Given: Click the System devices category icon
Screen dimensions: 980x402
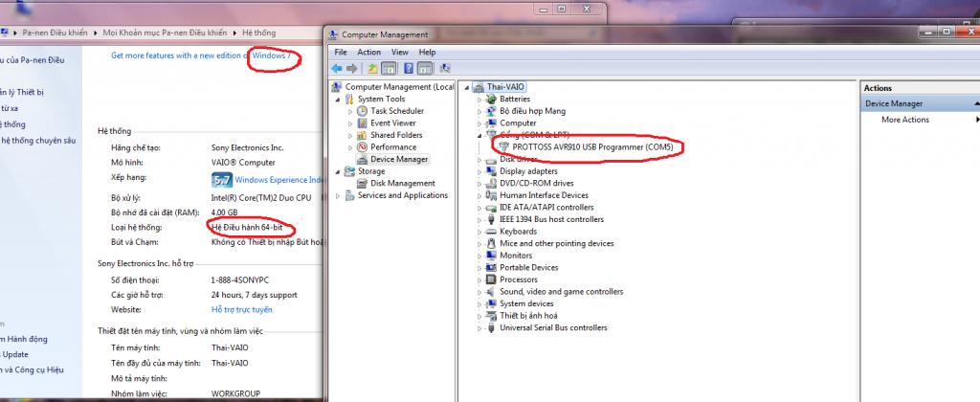Looking at the screenshot, I should 491,303.
